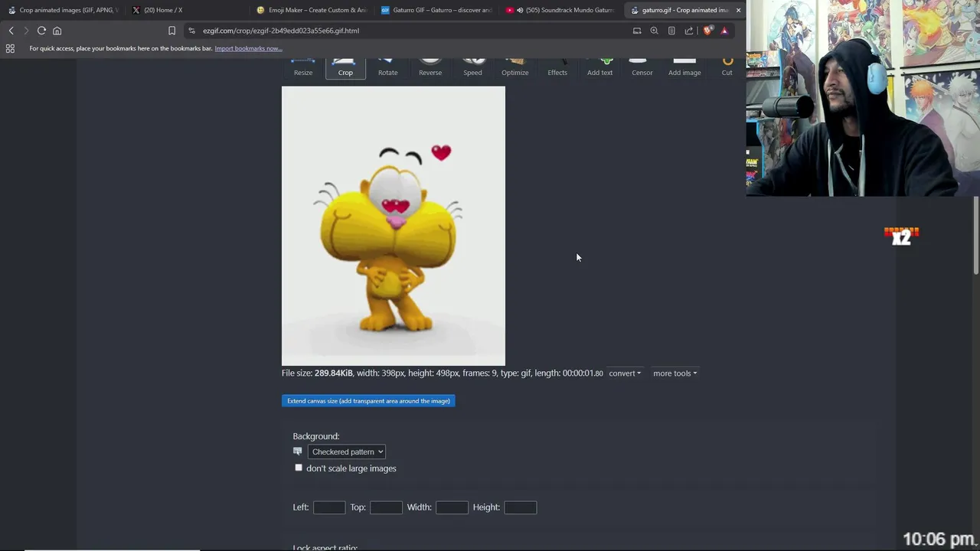
Task: Click the page vertical scrollbar
Action: pos(976,235)
